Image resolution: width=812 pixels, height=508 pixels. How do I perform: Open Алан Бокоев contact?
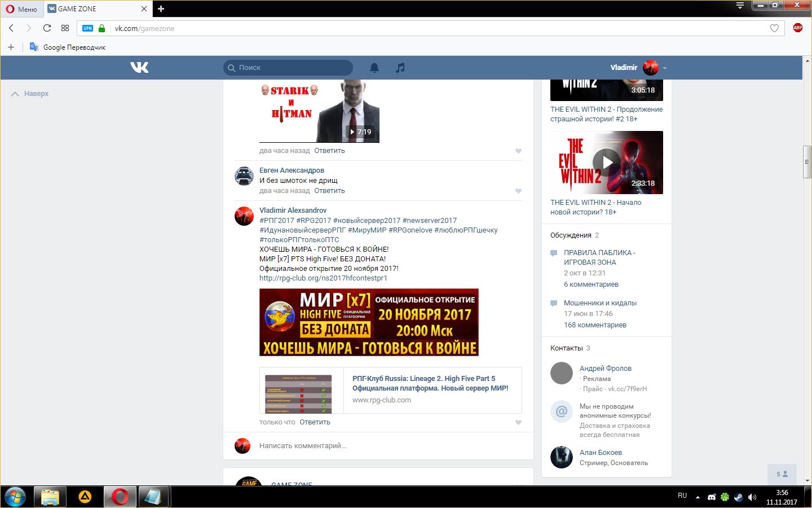point(601,453)
